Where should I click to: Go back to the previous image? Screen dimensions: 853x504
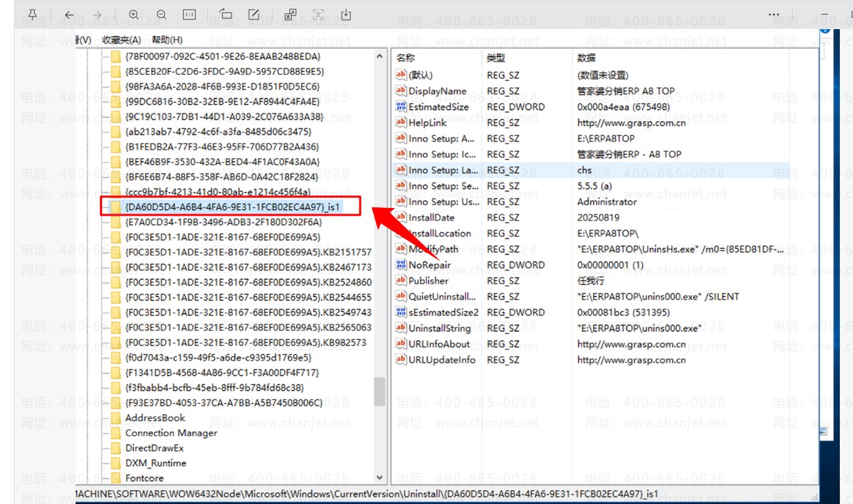(69, 15)
